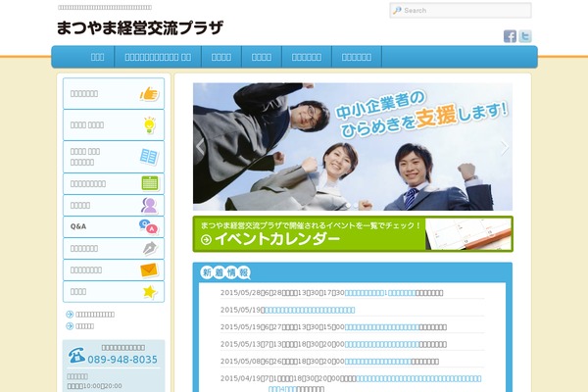Open the sidebar item with purple people icon

(x=114, y=205)
